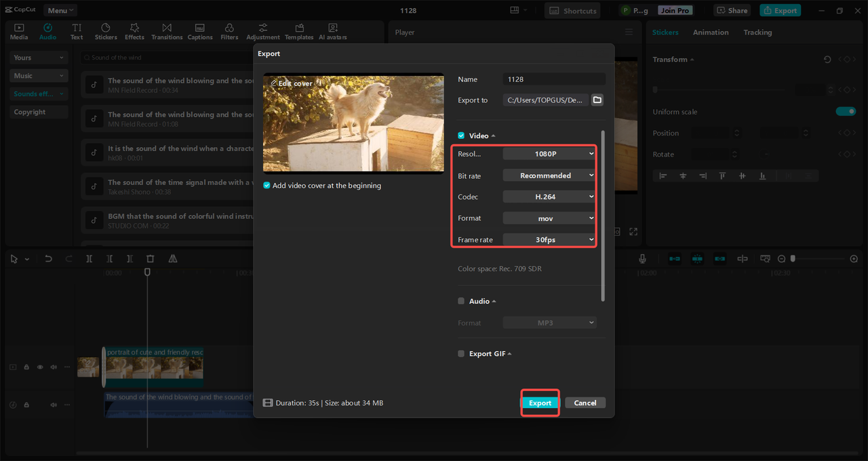Uncheck Add video cover at the beginning
Viewport: 868px width, 461px height.
click(x=267, y=186)
